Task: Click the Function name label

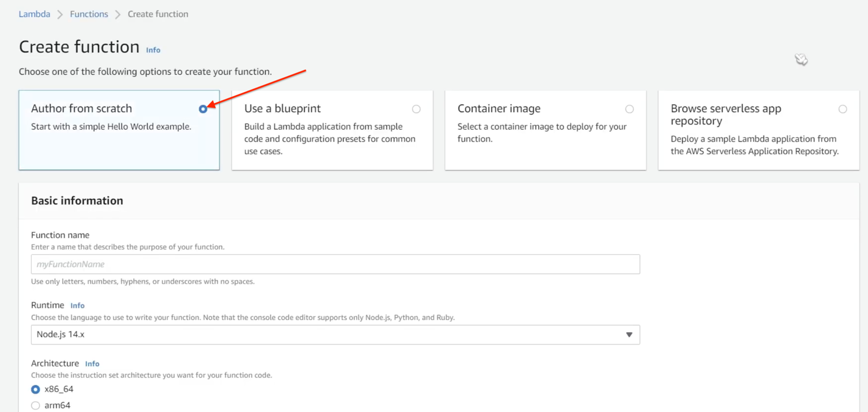Action: pos(60,235)
